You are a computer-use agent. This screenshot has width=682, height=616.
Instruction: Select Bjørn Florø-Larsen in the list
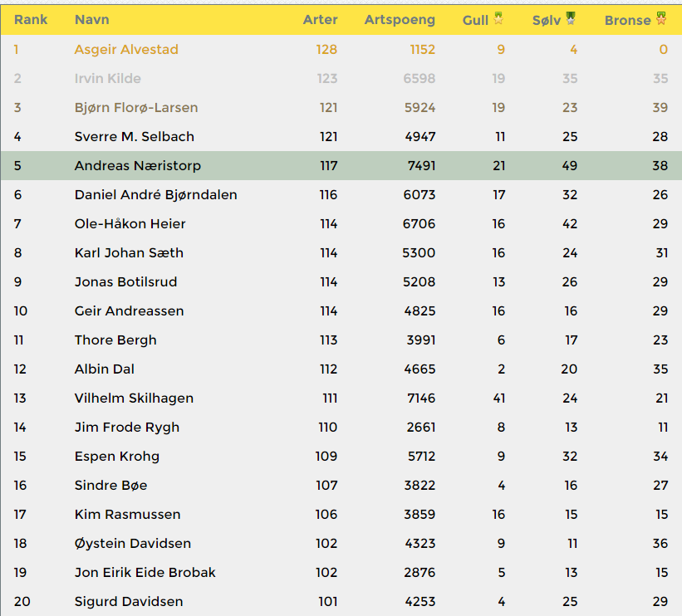coord(135,108)
